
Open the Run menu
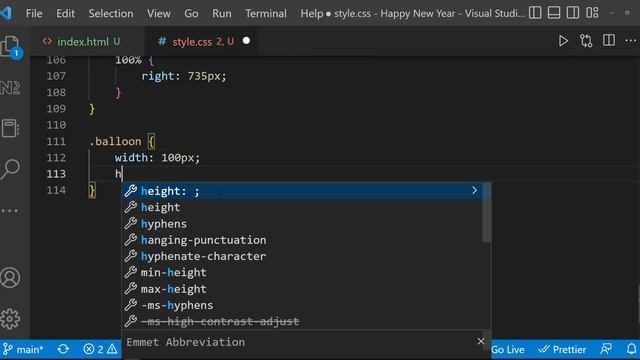(222, 13)
